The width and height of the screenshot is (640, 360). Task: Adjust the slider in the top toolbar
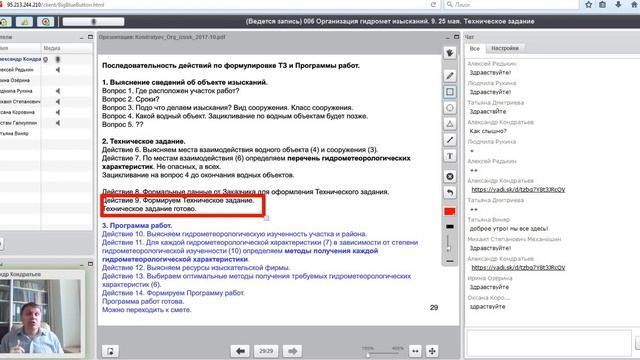click(x=93, y=22)
